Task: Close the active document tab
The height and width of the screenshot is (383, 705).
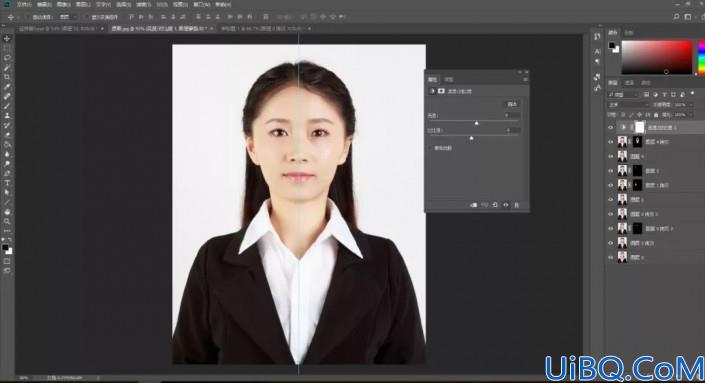Action: (x=213, y=28)
